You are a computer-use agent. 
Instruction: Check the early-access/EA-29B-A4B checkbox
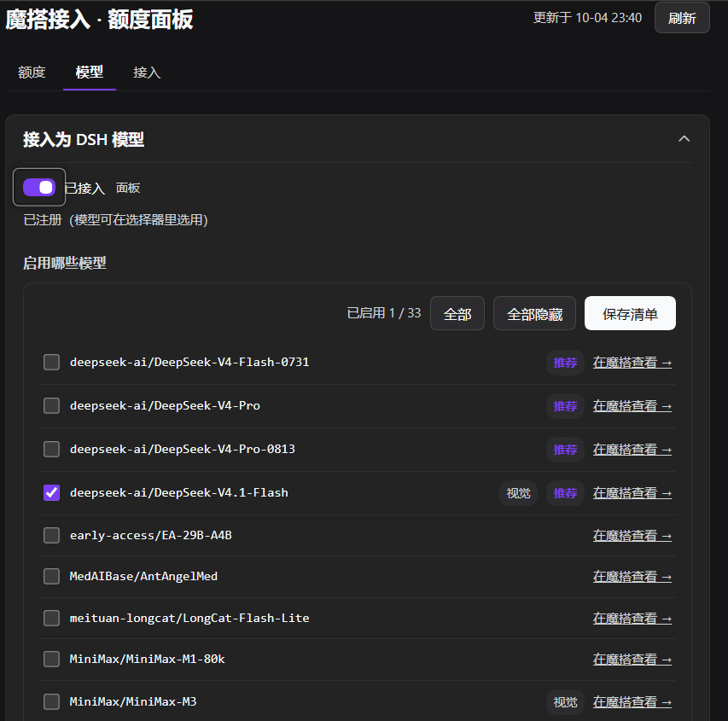pos(51,535)
